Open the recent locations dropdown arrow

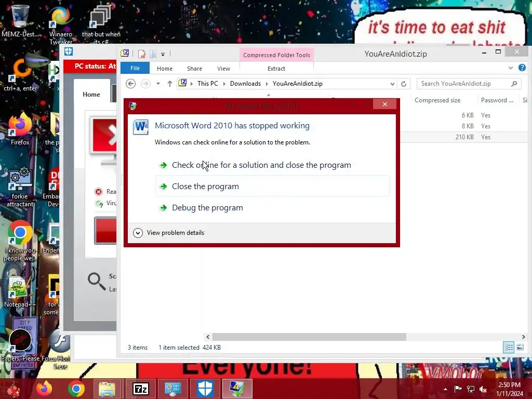158,84
